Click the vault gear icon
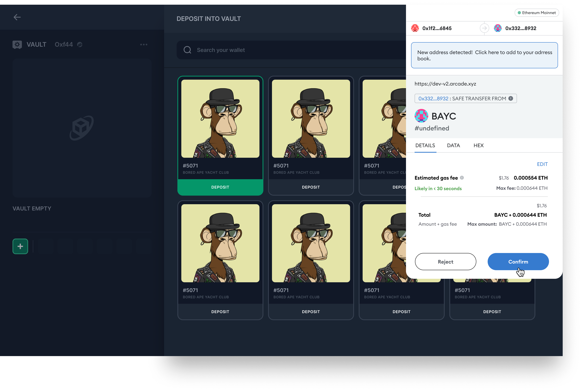Image resolution: width=583 pixels, height=392 pixels. (17, 45)
